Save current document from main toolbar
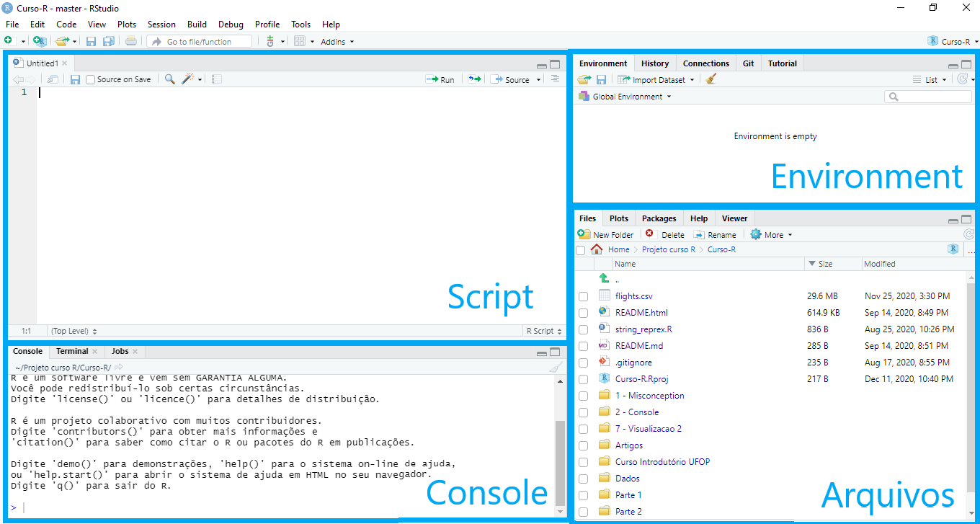The width and height of the screenshot is (980, 524). pyautogui.click(x=91, y=41)
